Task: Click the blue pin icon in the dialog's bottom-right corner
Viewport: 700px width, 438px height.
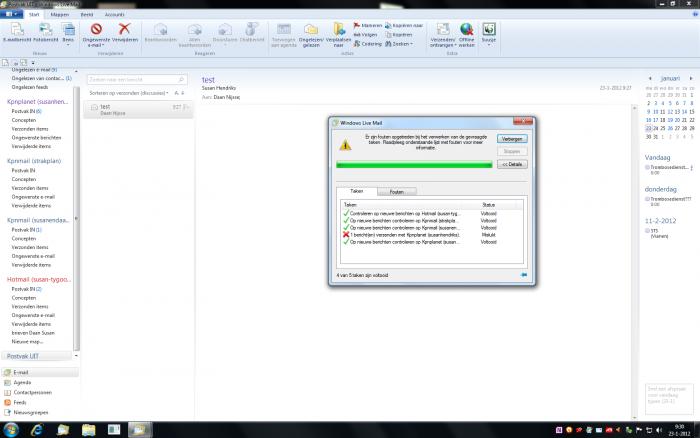Action: (x=524, y=275)
